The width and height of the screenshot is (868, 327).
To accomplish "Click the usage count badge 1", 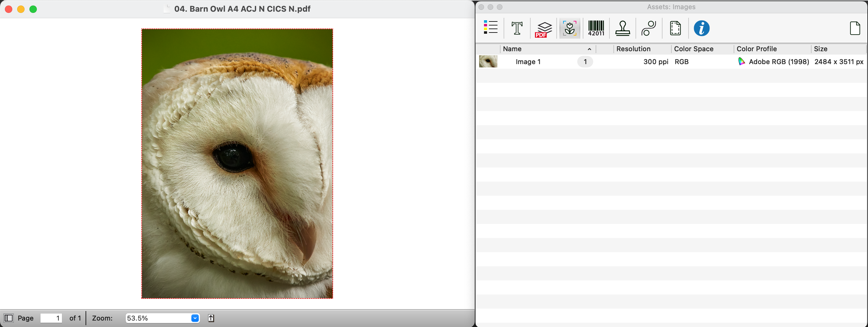I will click(x=585, y=62).
